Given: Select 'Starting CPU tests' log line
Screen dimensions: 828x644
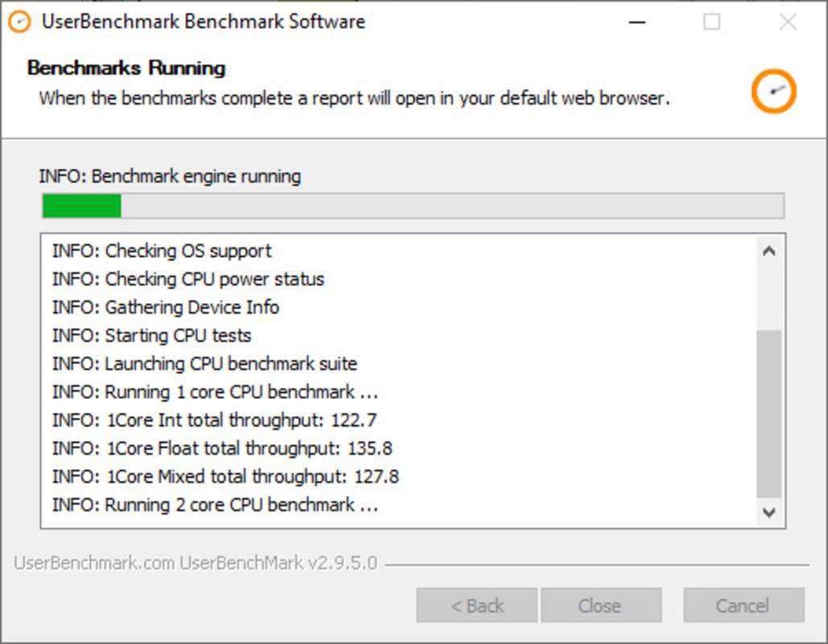Looking at the screenshot, I should tap(151, 336).
